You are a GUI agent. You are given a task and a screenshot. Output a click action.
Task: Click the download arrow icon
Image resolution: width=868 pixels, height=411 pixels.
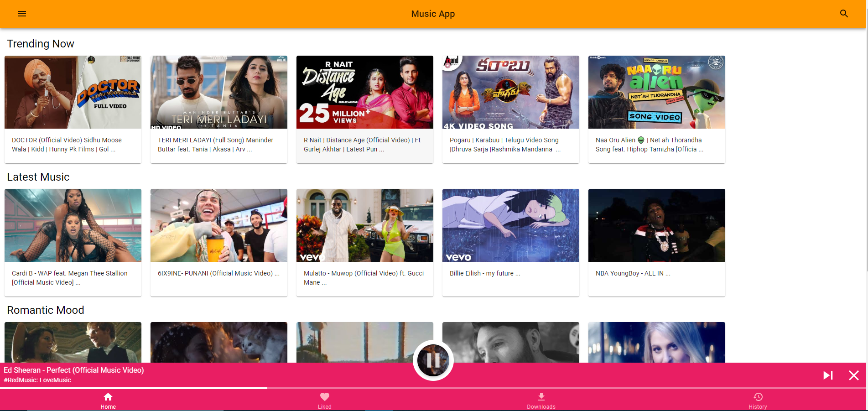click(541, 397)
